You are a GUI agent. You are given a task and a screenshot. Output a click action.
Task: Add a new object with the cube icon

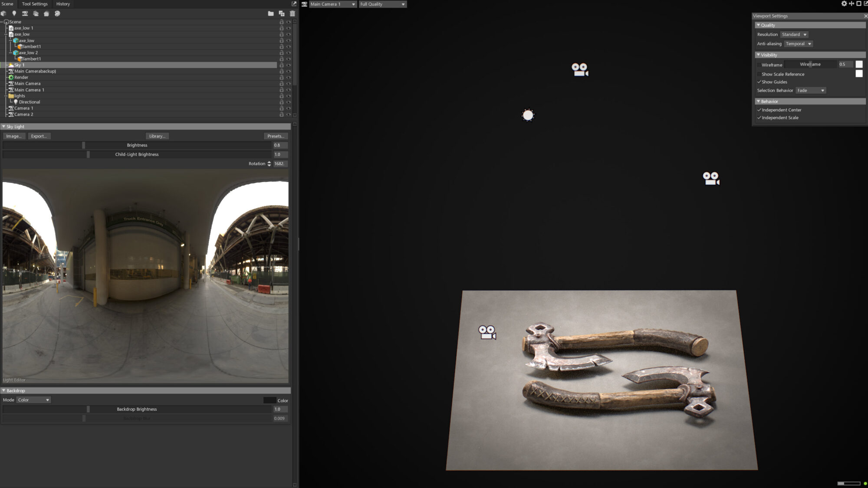coord(3,13)
